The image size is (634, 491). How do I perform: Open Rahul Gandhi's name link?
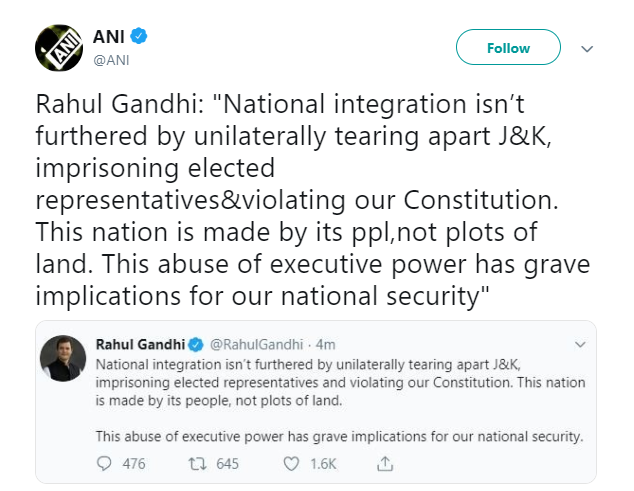click(141, 345)
